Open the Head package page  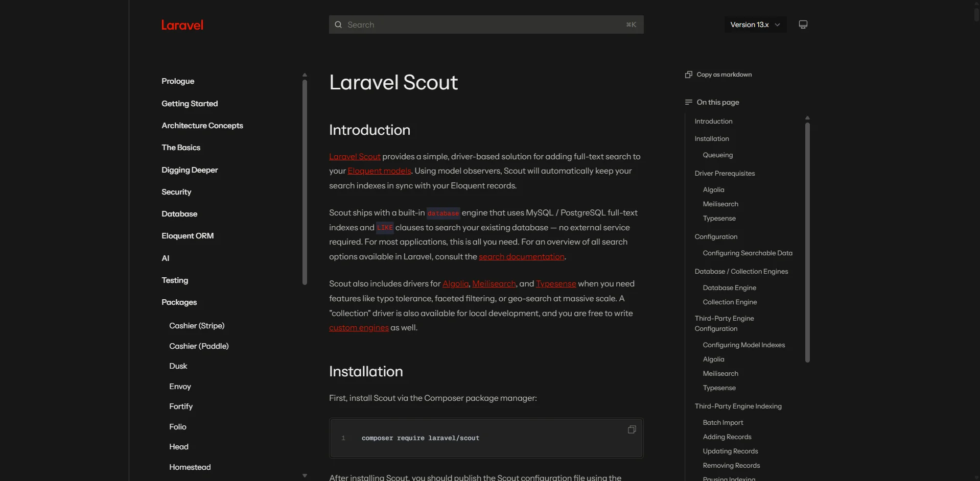[x=179, y=447]
